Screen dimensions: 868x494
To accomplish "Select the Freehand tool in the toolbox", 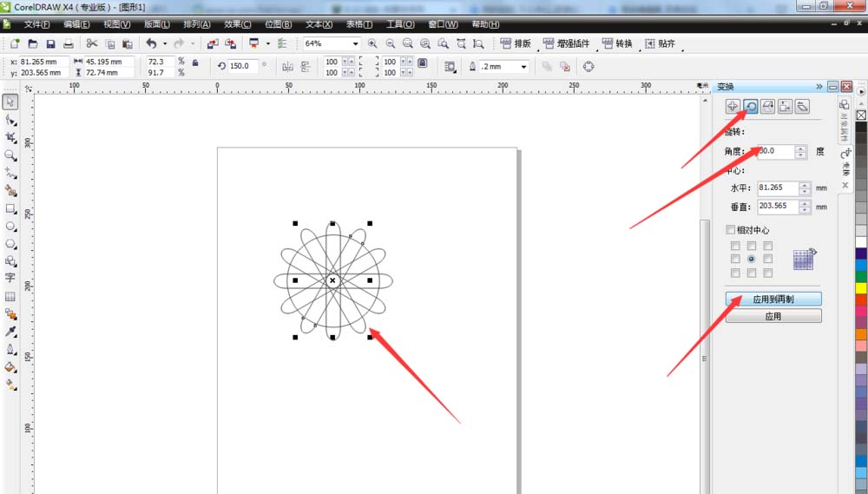I will click(x=10, y=173).
